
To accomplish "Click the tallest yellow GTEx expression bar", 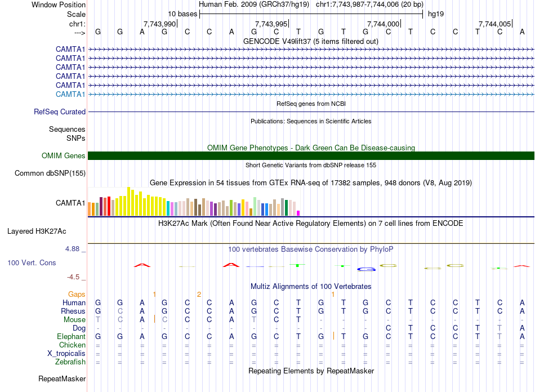I will pos(128,201).
